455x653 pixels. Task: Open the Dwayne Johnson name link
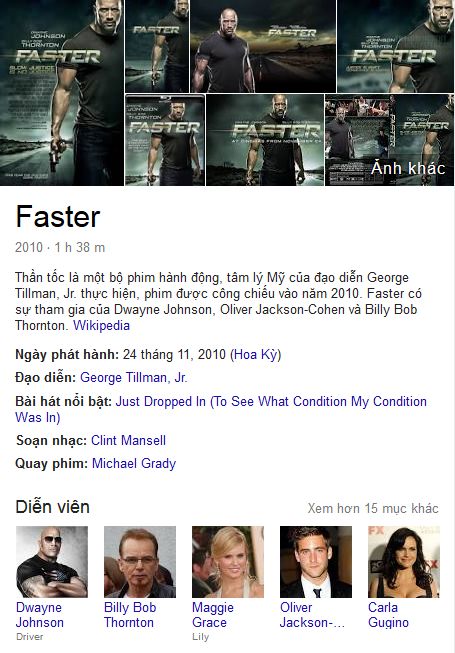pyautogui.click(x=40, y=615)
